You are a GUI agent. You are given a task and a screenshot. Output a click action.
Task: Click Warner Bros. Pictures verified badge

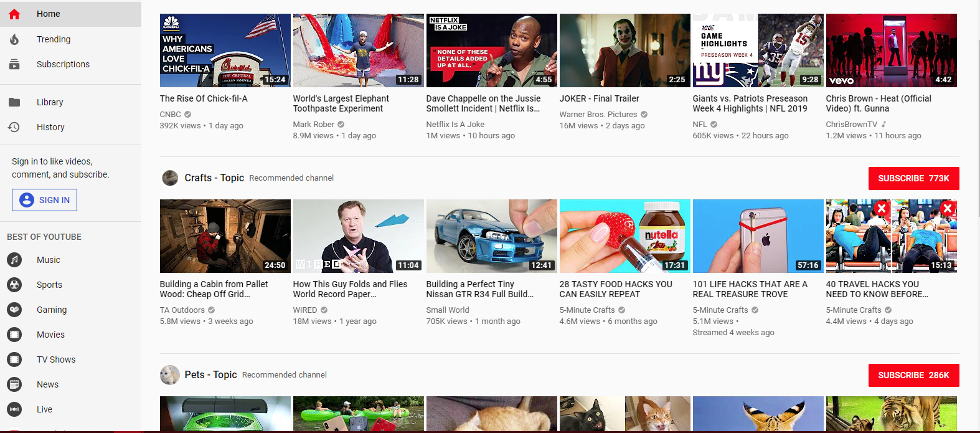pyautogui.click(x=644, y=115)
